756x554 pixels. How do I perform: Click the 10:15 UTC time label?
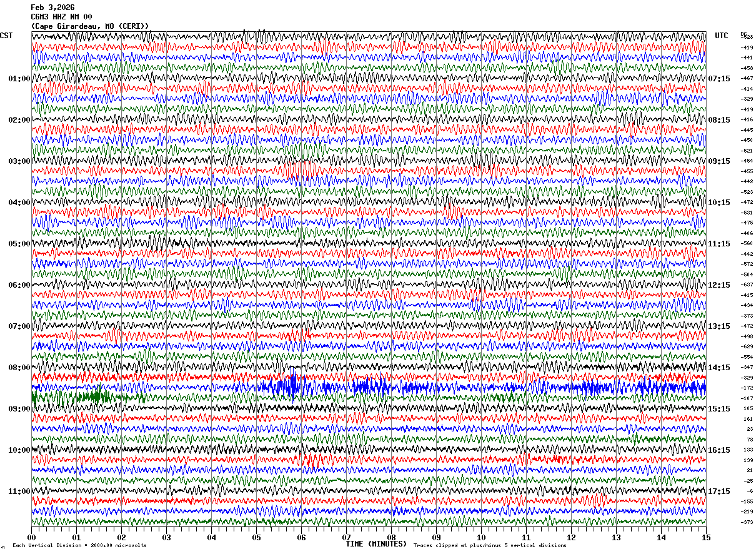point(719,203)
